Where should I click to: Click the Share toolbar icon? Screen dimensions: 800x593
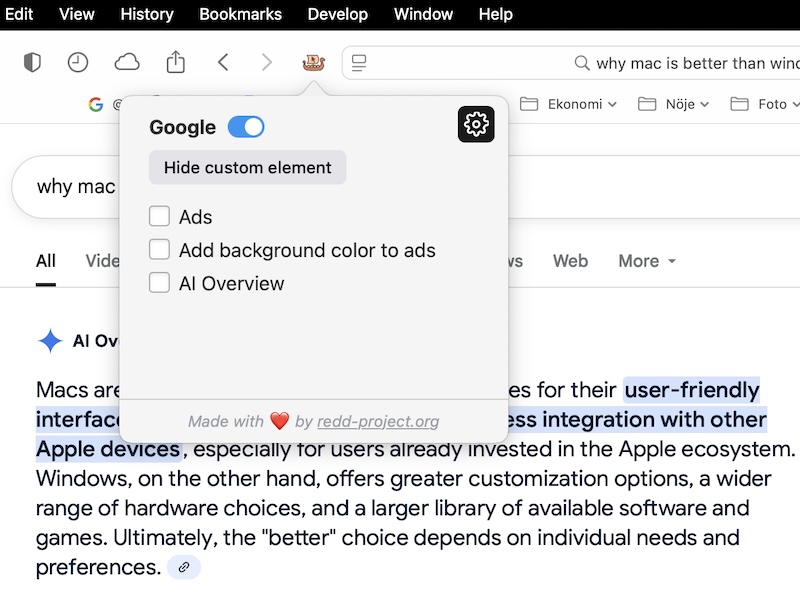coord(176,62)
